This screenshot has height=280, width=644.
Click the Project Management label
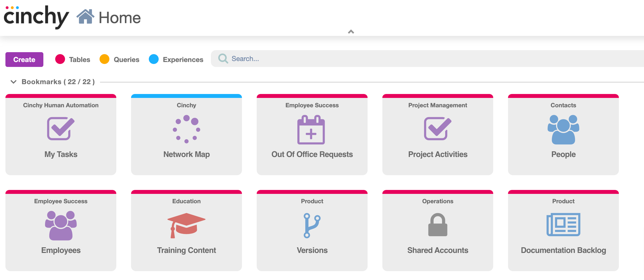click(438, 105)
